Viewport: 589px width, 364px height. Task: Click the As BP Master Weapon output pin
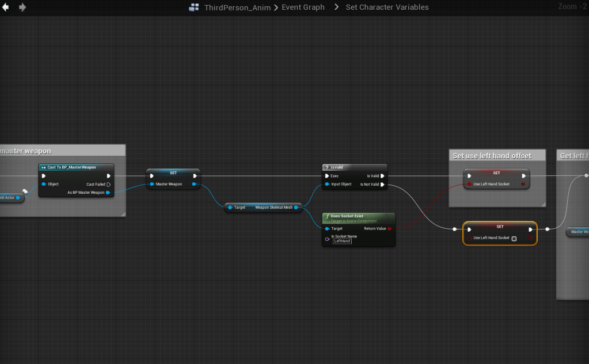point(108,193)
